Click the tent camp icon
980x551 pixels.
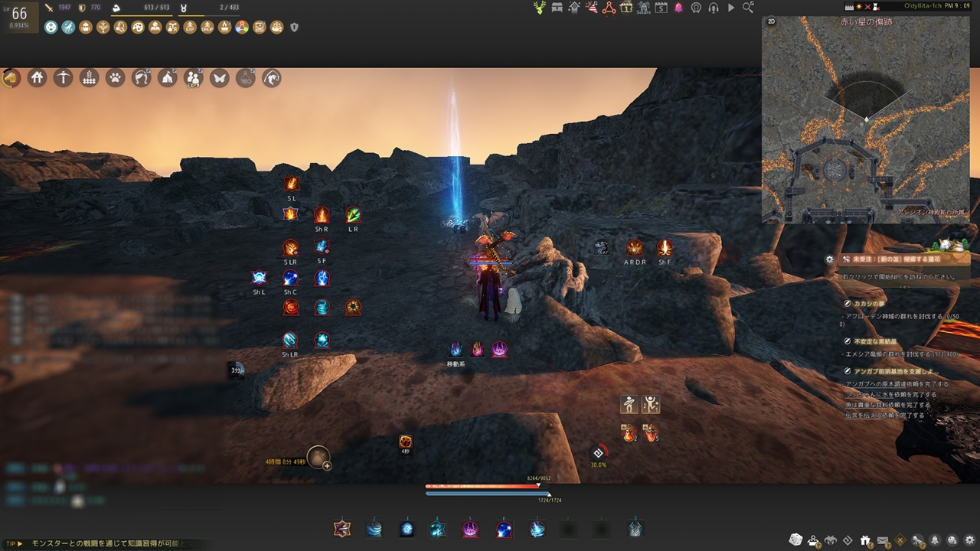[x=168, y=78]
